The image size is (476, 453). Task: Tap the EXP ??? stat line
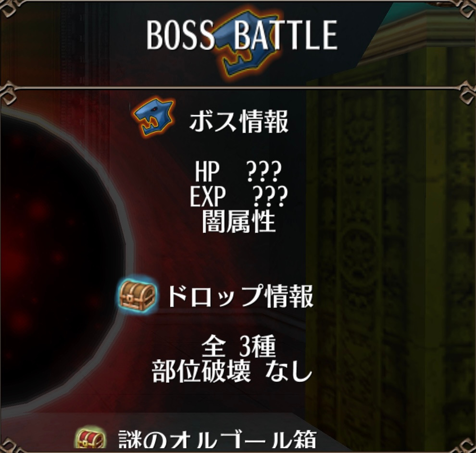pyautogui.click(x=238, y=196)
